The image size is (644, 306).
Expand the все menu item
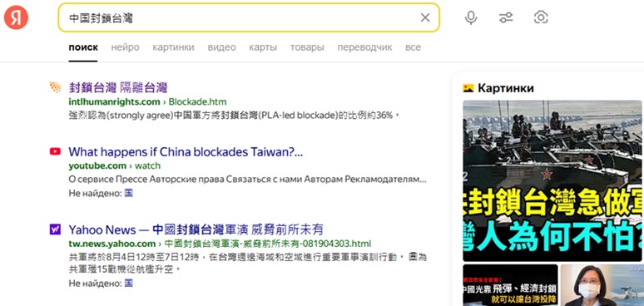[413, 47]
